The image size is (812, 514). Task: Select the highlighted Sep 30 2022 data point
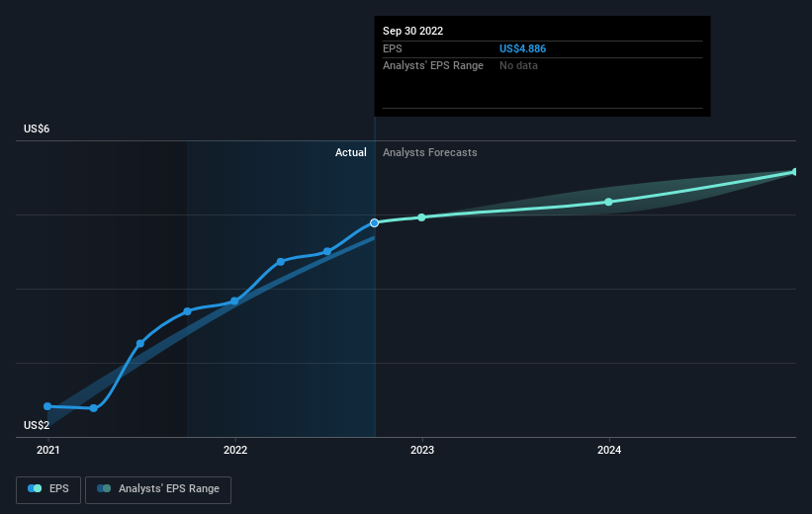tap(375, 223)
